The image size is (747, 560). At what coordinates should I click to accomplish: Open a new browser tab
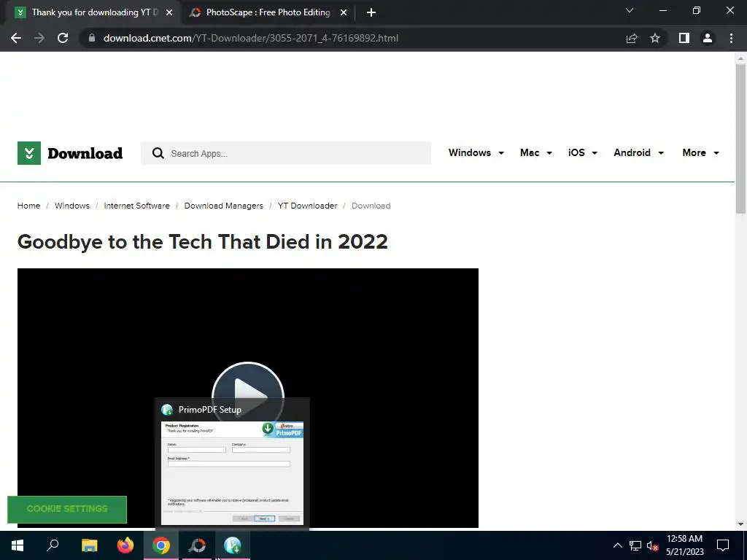coord(371,12)
